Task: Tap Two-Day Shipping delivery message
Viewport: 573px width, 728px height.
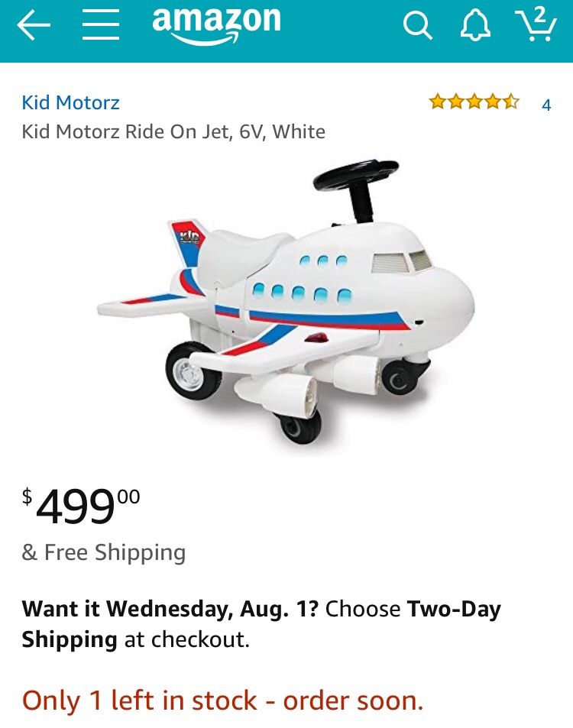Action: (x=261, y=624)
